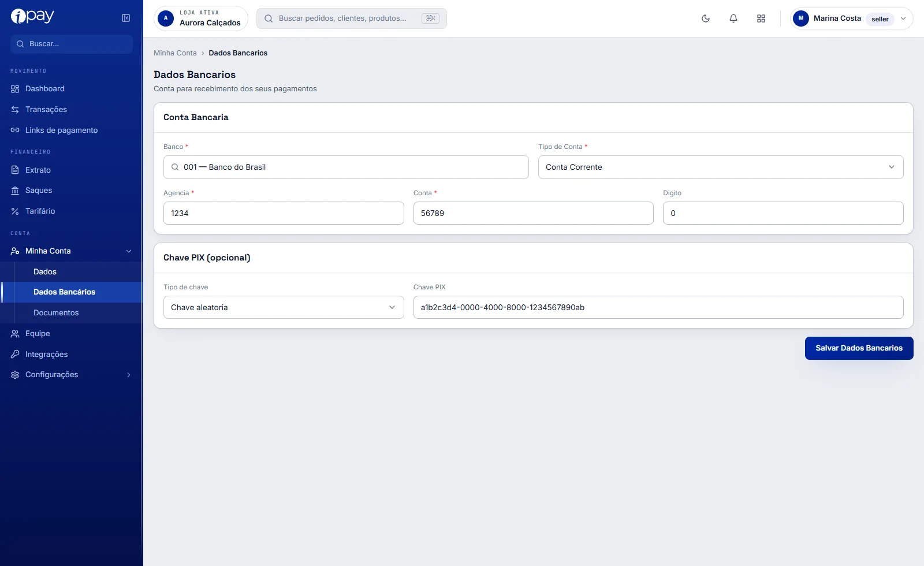The width and height of the screenshot is (924, 566).
Task: Toggle dark mode with the moon icon
Action: (x=706, y=18)
